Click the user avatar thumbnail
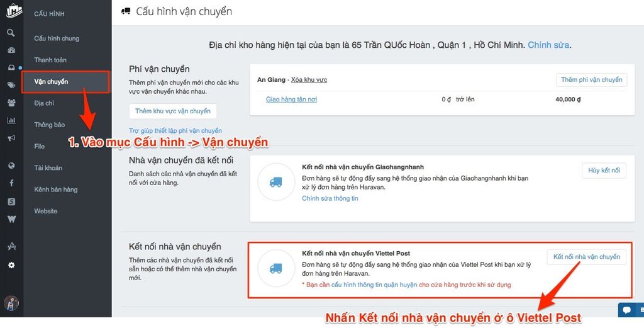644x328 pixels. click(11, 303)
